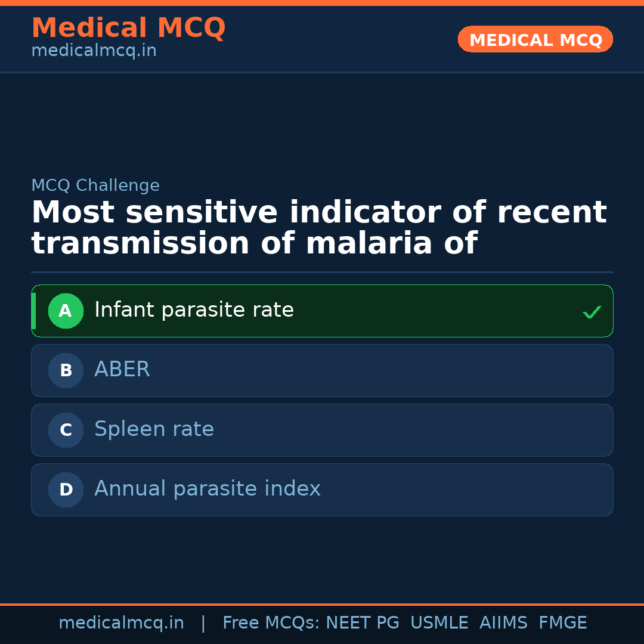Image resolution: width=644 pixels, height=644 pixels.
Task: Select the "Infant parasite rate" answer text
Action: [x=194, y=310]
